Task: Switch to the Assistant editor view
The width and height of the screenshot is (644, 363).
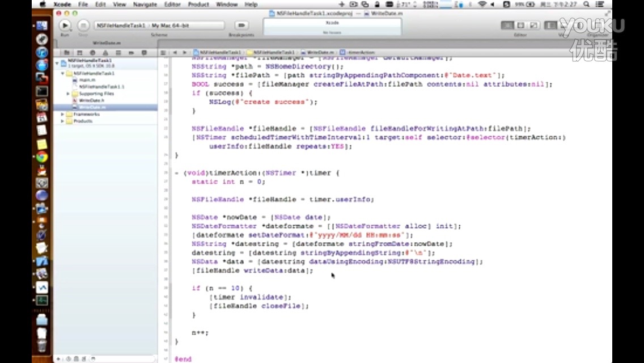Action: tap(522, 26)
